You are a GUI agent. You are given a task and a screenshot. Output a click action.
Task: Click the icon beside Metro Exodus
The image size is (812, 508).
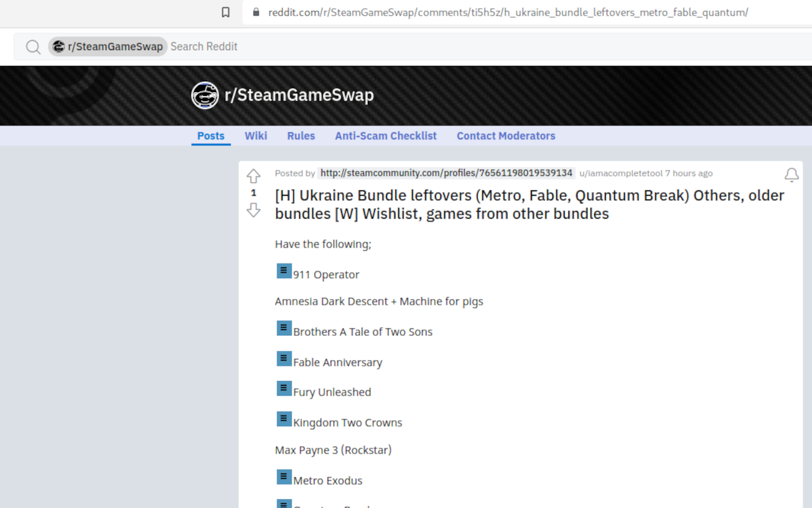(x=284, y=476)
